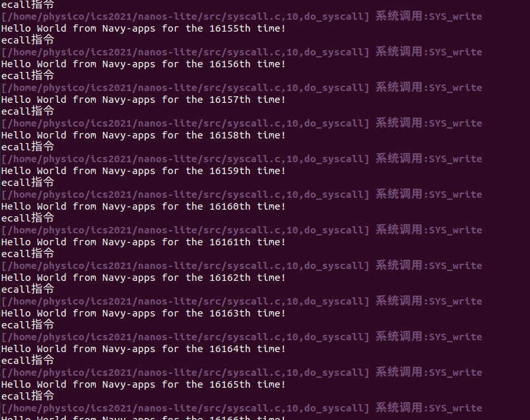The width and height of the screenshot is (530, 420).
Task: Click the 'ecall指令' line right below the 16158th message
Action: point(28,147)
